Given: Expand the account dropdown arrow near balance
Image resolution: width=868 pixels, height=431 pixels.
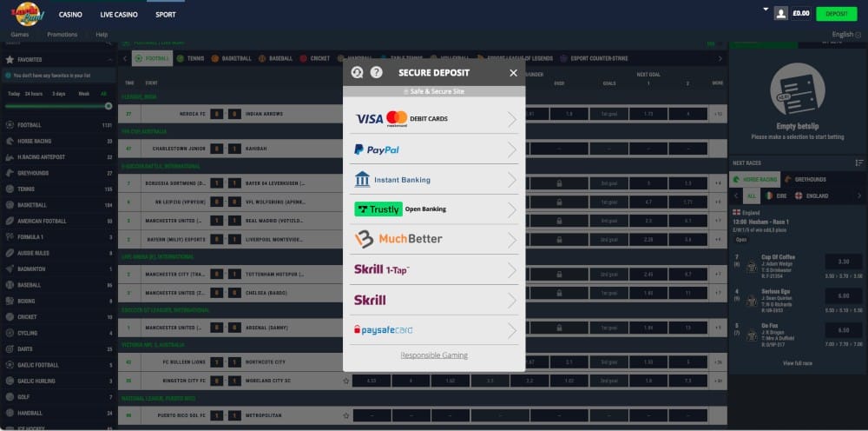Looking at the screenshot, I should pos(766,10).
